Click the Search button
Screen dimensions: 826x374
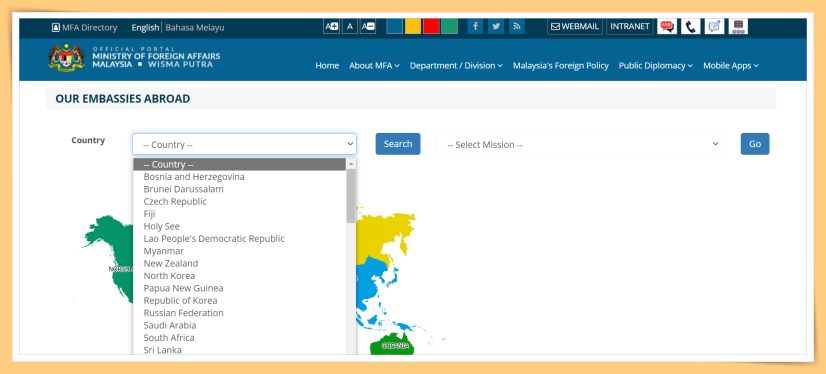[398, 144]
